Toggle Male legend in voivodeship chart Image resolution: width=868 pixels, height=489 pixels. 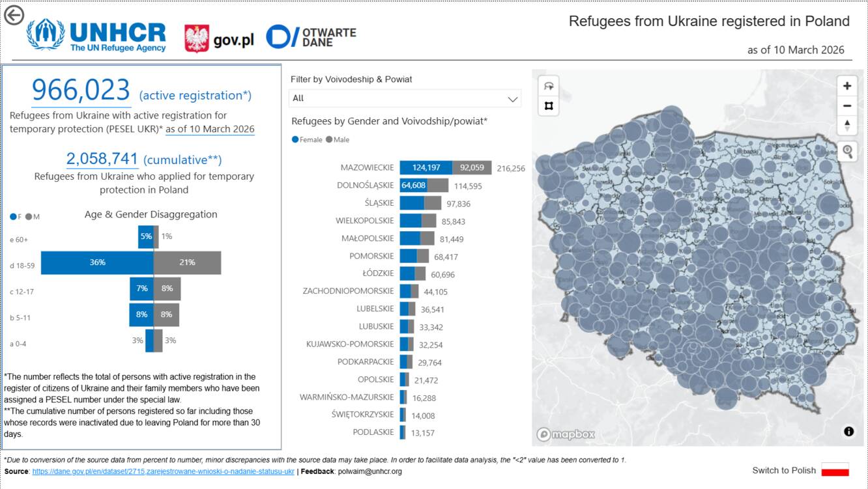(x=338, y=140)
